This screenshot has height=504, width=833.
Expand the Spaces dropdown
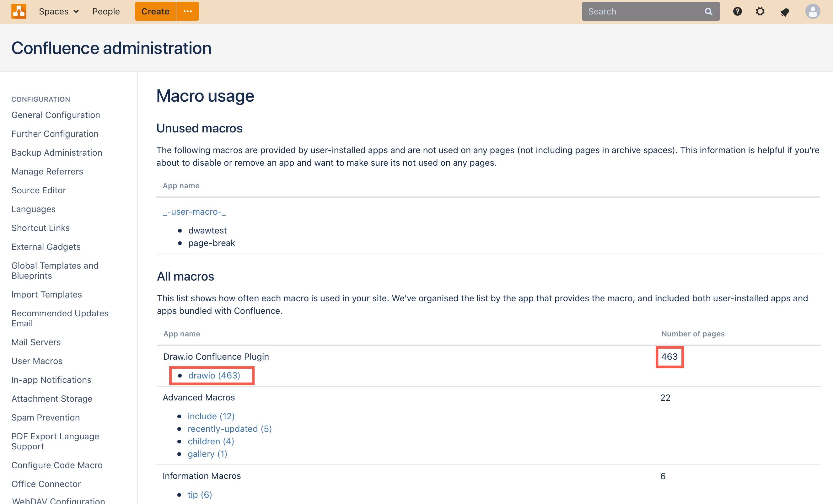tap(58, 11)
